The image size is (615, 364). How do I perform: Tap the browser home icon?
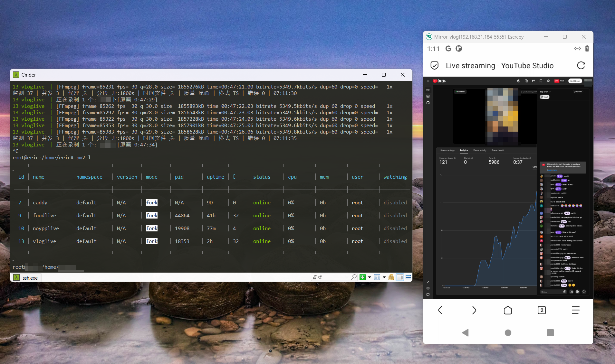tap(508, 310)
